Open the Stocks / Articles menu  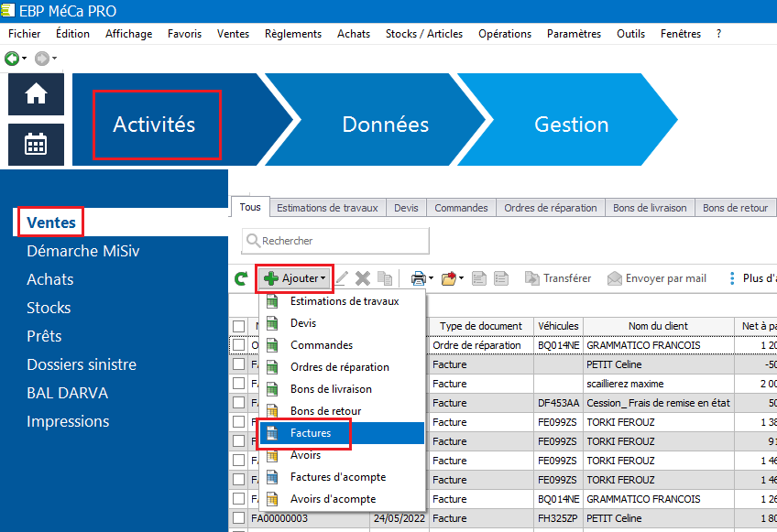tap(424, 34)
